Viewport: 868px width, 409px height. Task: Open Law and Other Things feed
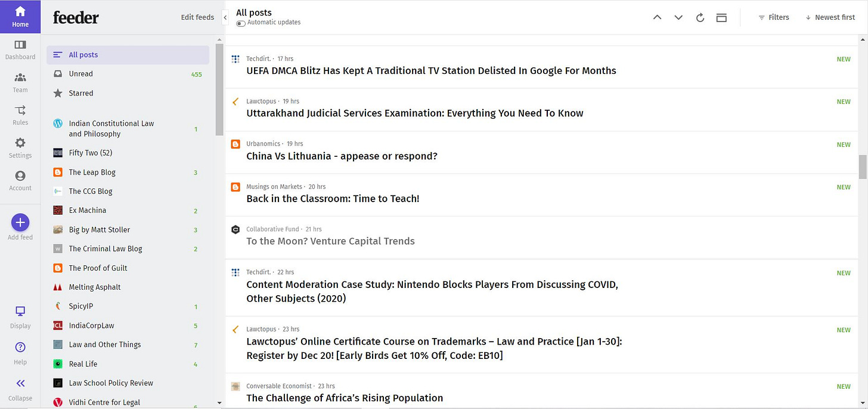point(128,345)
